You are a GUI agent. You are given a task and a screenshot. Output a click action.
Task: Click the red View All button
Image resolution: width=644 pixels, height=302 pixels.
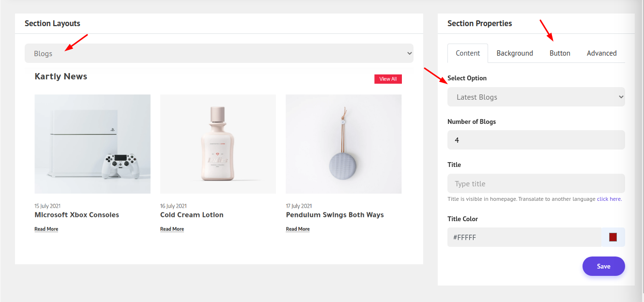coord(388,79)
